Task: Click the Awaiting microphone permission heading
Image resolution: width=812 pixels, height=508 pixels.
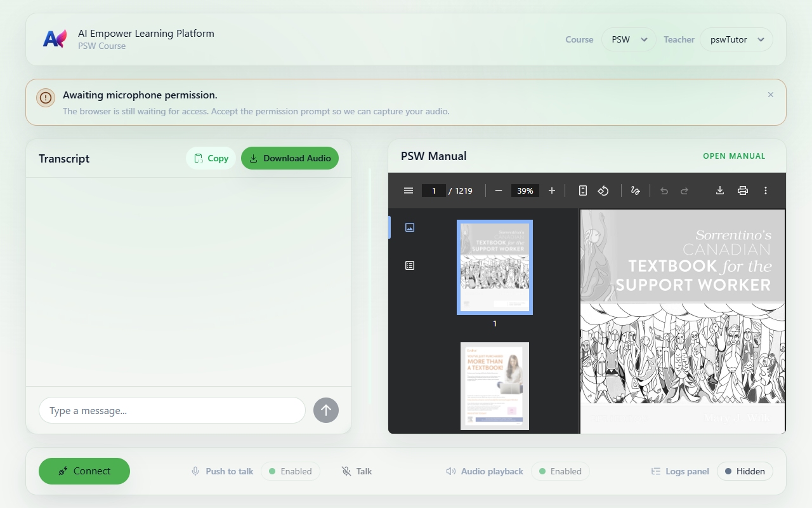Action: (x=140, y=95)
